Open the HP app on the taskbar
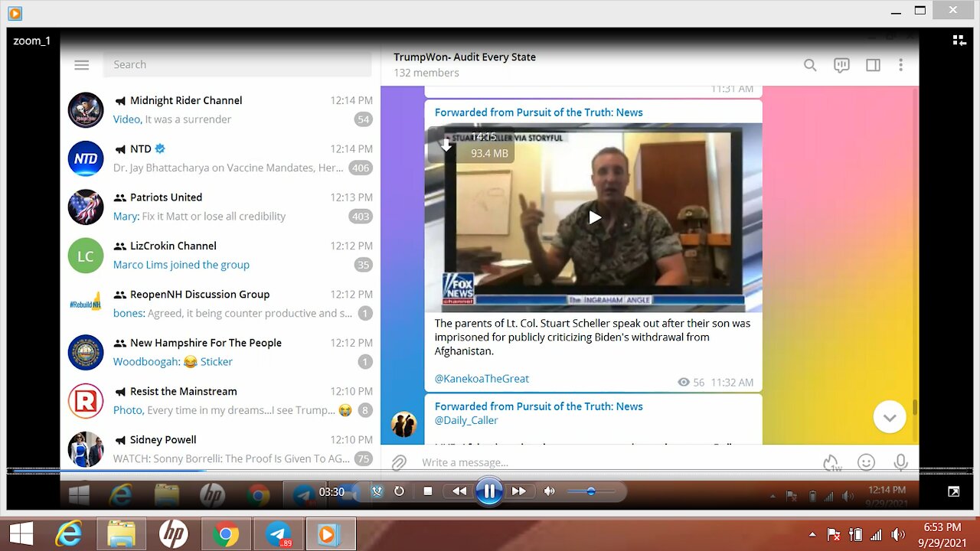 pos(173,533)
